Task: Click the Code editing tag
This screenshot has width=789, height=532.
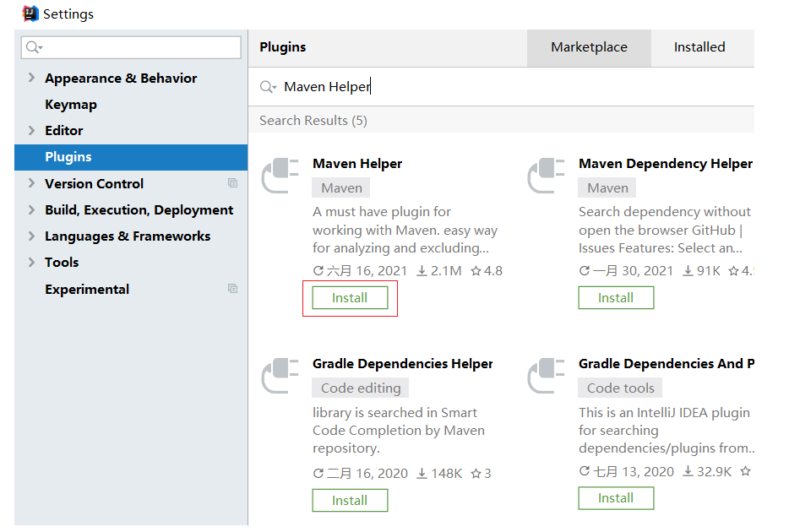Action: coord(361,388)
